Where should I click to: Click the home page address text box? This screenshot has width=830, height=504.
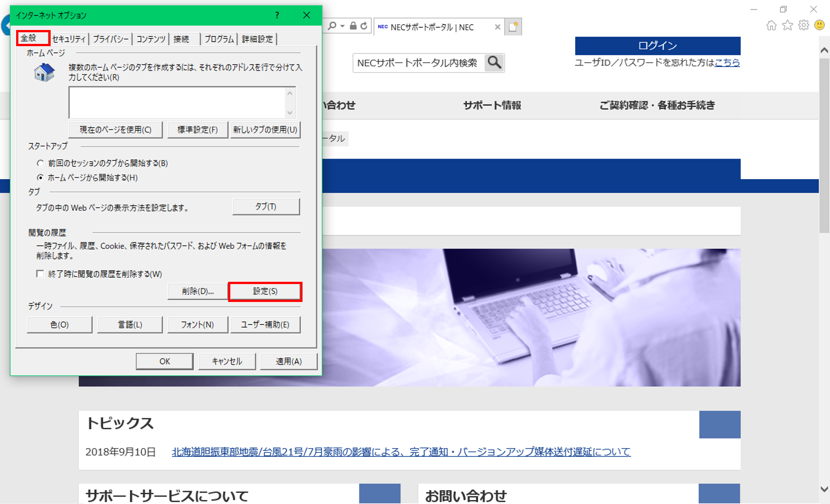coord(177,103)
